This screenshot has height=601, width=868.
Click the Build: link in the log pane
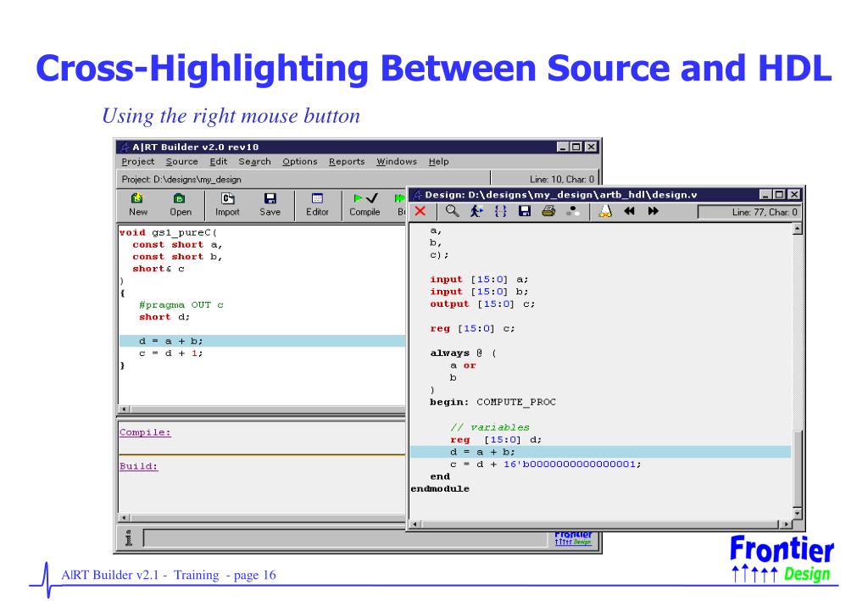tap(138, 466)
